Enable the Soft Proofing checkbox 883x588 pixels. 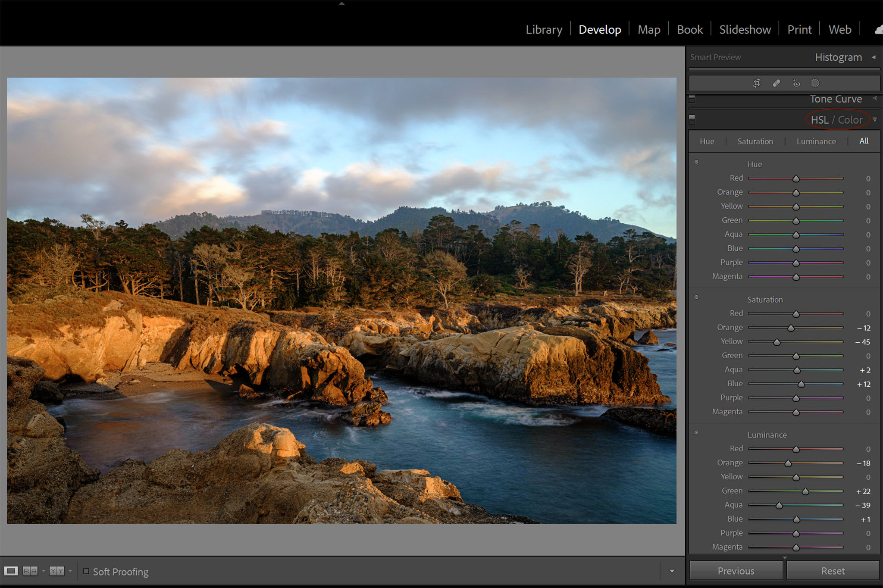(x=86, y=571)
